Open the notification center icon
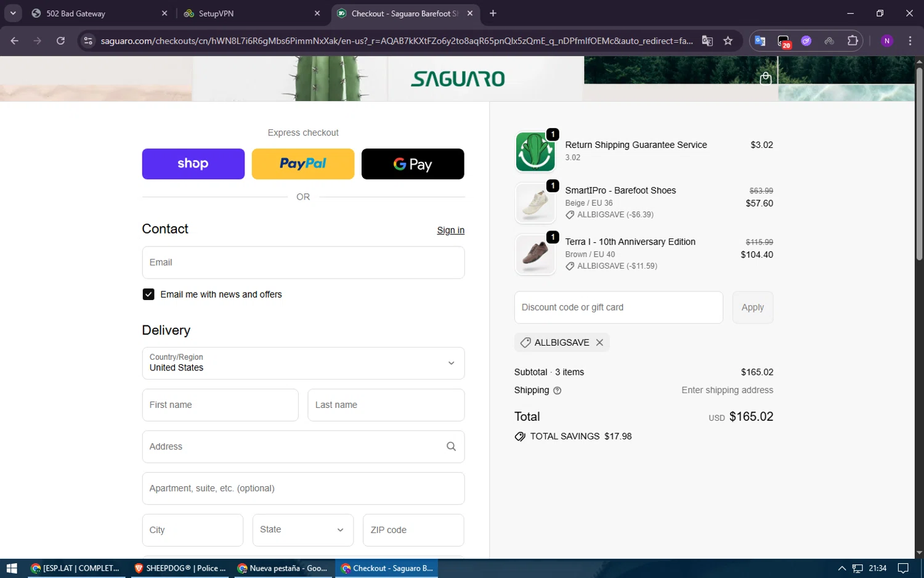The height and width of the screenshot is (578, 924). tap(903, 568)
